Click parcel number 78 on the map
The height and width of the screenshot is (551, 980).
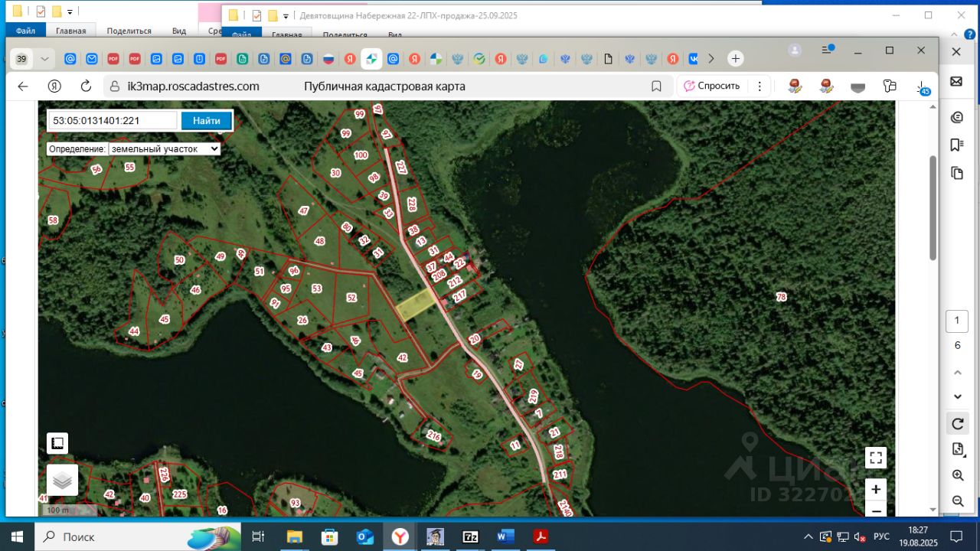pos(781,297)
